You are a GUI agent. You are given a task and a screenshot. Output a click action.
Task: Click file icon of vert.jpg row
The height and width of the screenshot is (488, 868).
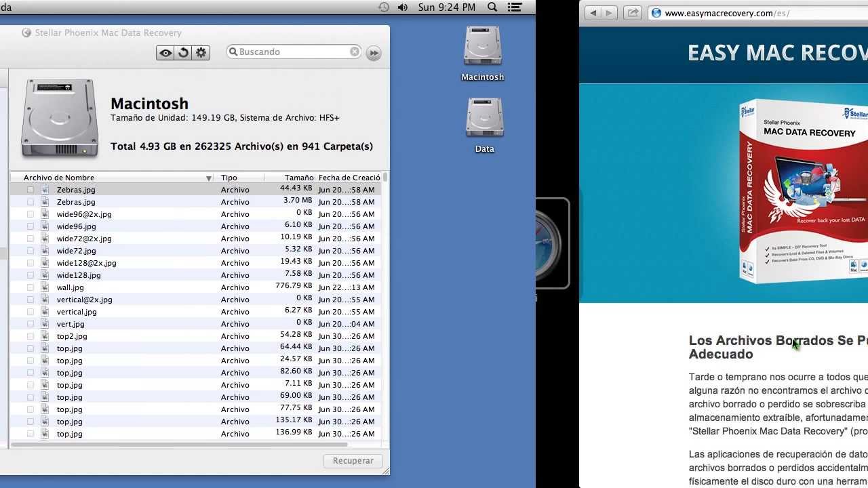pyautogui.click(x=45, y=324)
